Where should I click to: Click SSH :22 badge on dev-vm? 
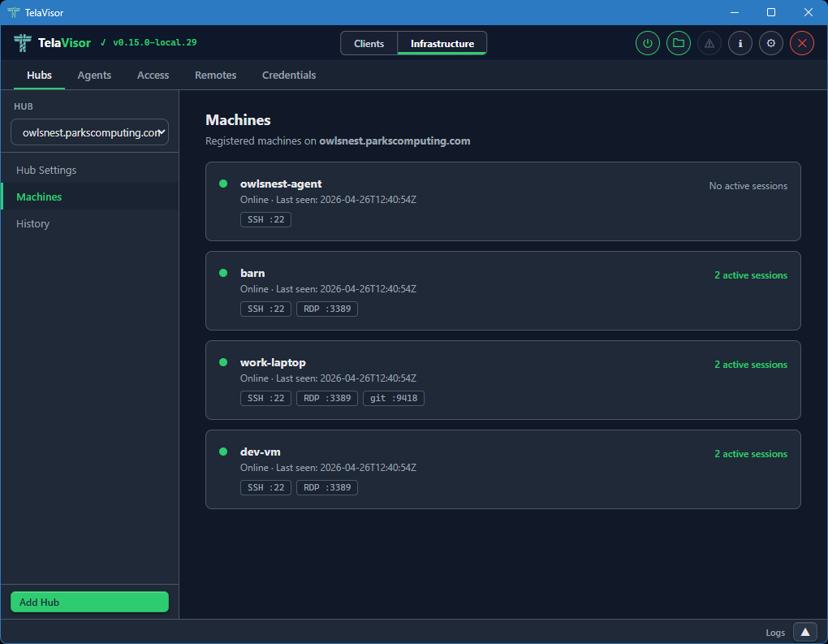point(265,487)
